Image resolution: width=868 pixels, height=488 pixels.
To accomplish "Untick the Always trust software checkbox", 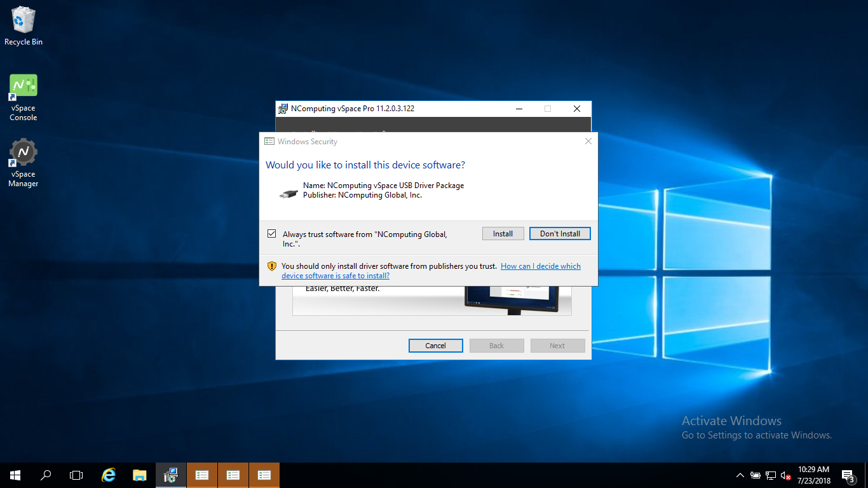I will tap(272, 234).
